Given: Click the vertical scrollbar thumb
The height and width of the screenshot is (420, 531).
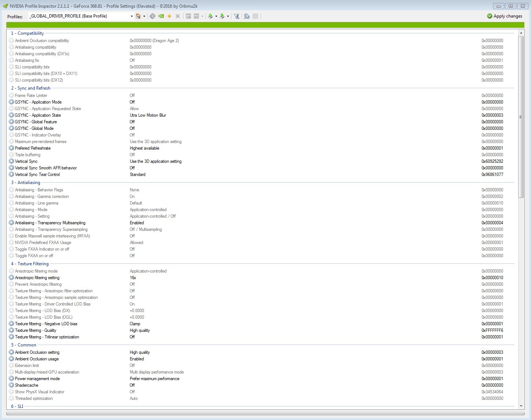Looking at the screenshot, I should [521, 117].
